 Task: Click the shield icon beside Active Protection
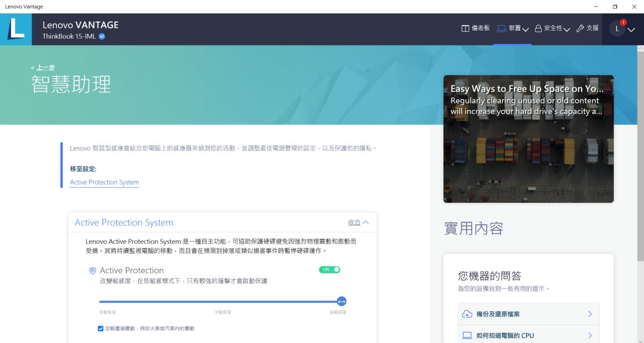pyautogui.click(x=92, y=271)
